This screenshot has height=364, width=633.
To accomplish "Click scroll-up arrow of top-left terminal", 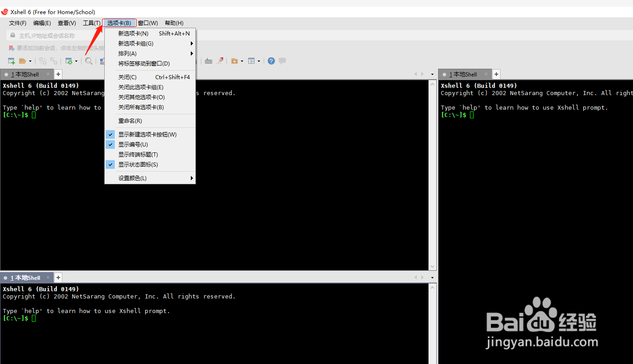I will (433, 84).
